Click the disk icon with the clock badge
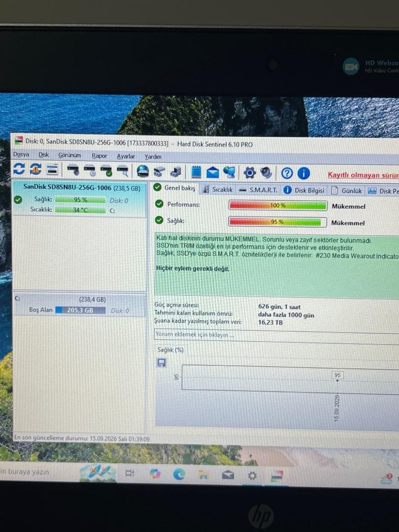 [90, 170]
